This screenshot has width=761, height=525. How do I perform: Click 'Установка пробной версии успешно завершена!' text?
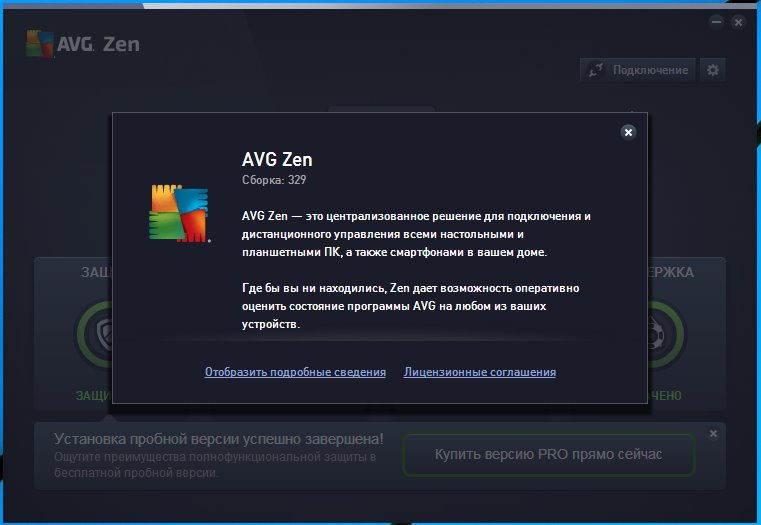(219, 439)
